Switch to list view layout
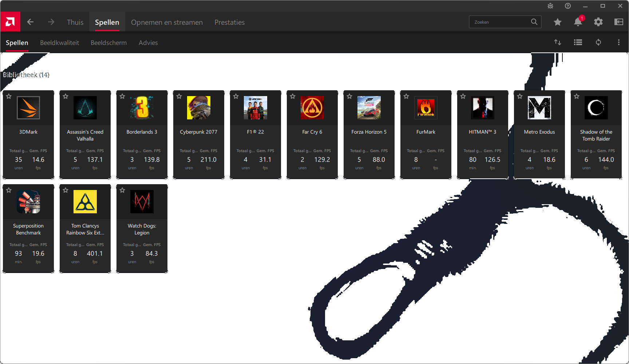The height and width of the screenshot is (364, 629). click(578, 42)
